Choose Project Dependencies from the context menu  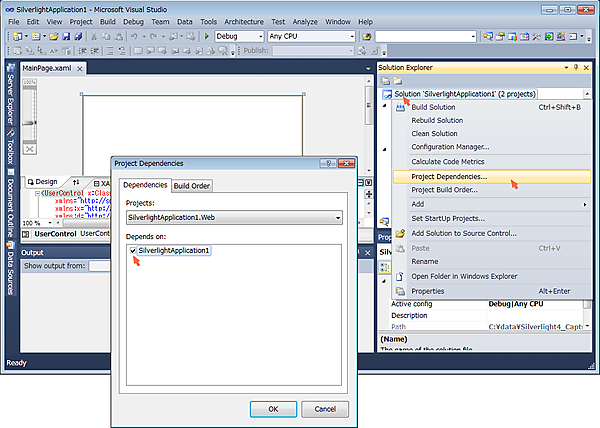pos(449,176)
